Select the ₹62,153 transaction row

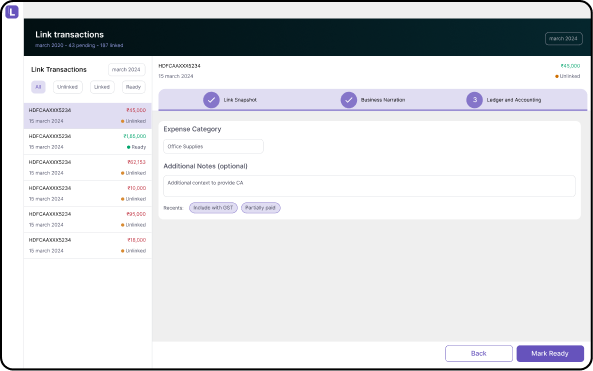click(87, 168)
